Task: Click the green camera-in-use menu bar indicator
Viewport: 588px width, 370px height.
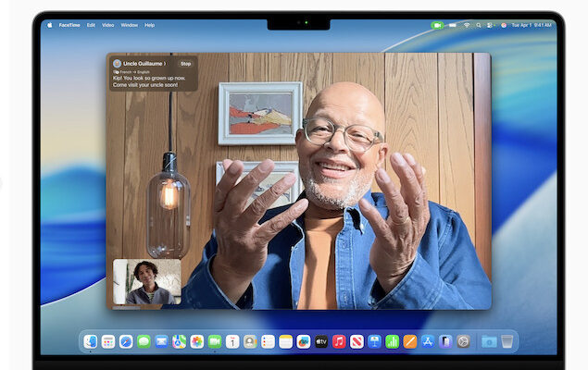Action: click(437, 26)
